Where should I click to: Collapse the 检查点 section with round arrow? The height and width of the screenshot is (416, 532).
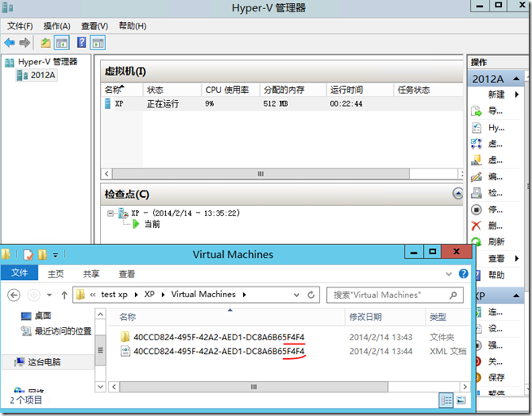pos(458,194)
